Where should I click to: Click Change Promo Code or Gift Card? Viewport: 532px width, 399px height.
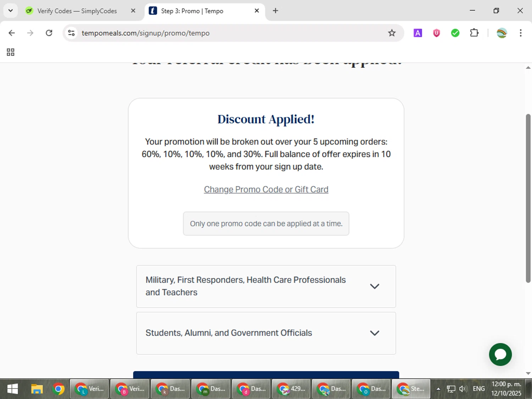pyautogui.click(x=266, y=189)
